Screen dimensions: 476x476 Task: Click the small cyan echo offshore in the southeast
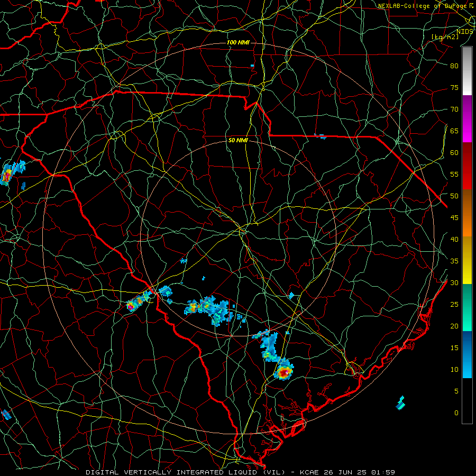pos(401,403)
